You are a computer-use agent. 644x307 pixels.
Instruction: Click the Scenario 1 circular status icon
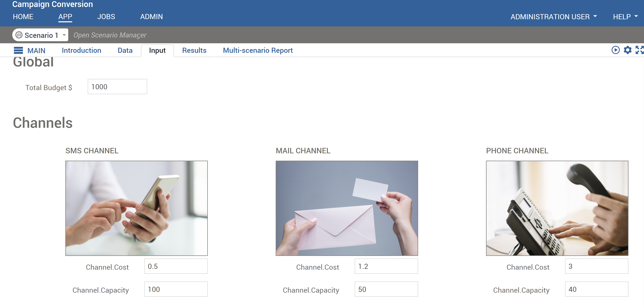pyautogui.click(x=19, y=35)
